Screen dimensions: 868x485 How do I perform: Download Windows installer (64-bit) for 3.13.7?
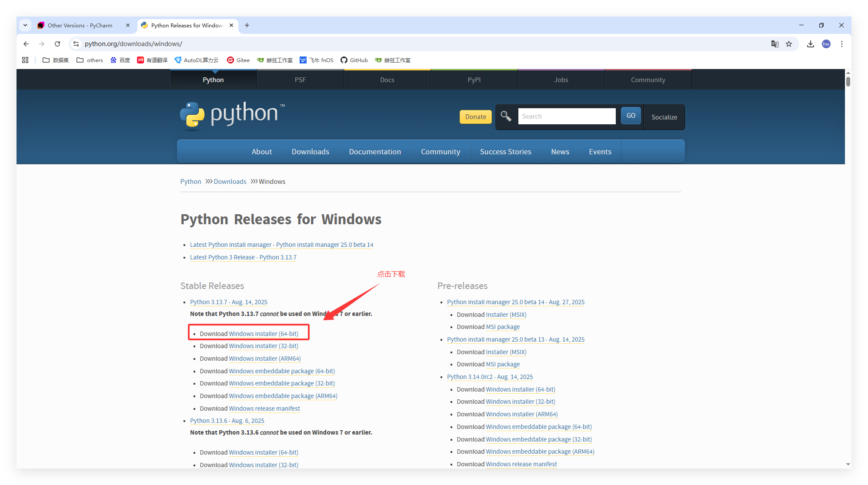point(263,334)
